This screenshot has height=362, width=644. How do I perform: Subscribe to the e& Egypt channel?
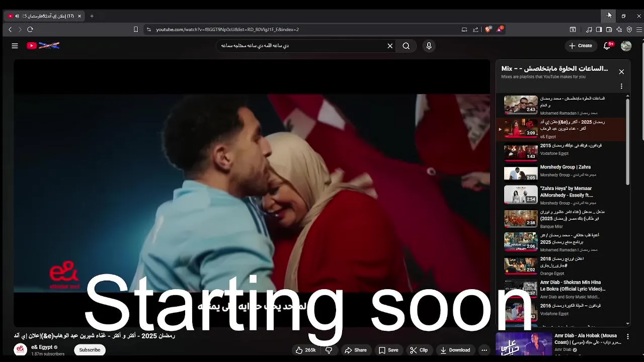click(x=90, y=350)
